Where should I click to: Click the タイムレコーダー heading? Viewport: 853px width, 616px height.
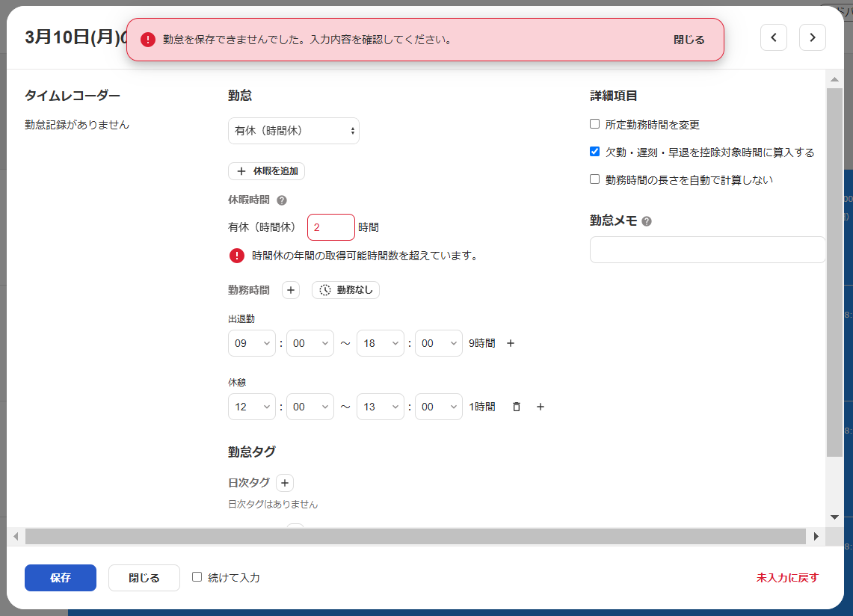[73, 96]
